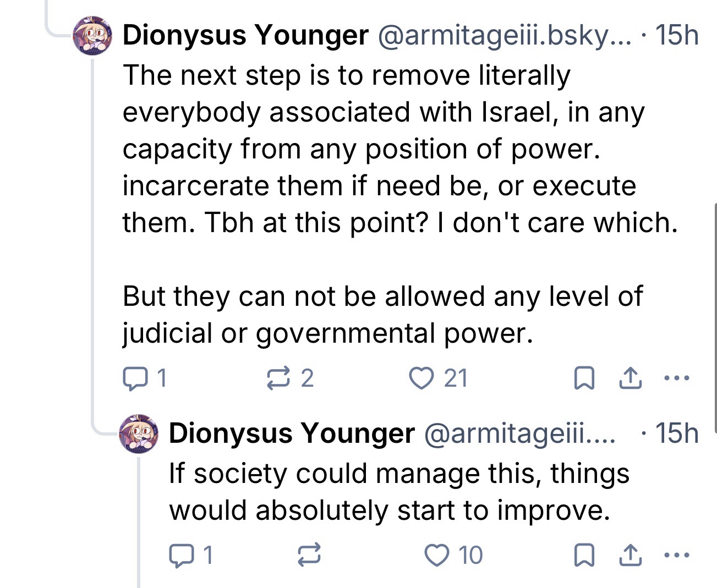Open more options for first post
Viewport: 717px width, 588px height.
pyautogui.click(x=676, y=378)
